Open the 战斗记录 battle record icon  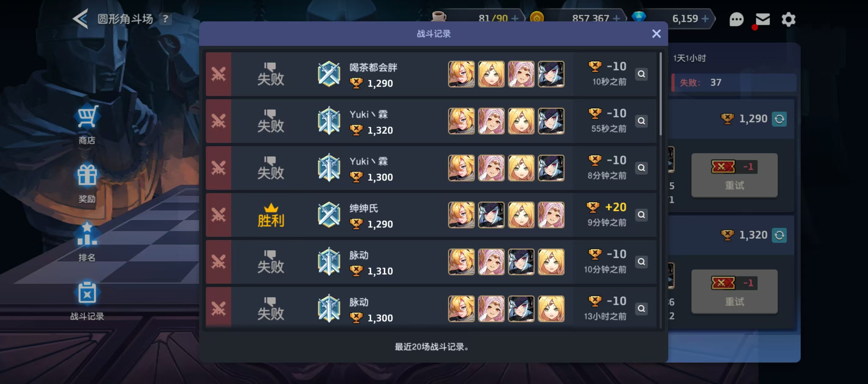tap(87, 293)
